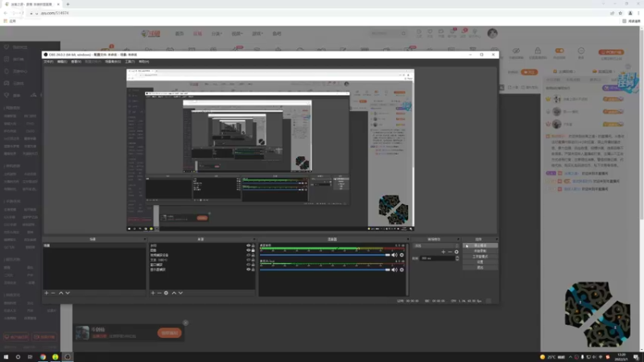Open Task View on the taskbar
This screenshot has height=362, width=644.
click(30, 357)
